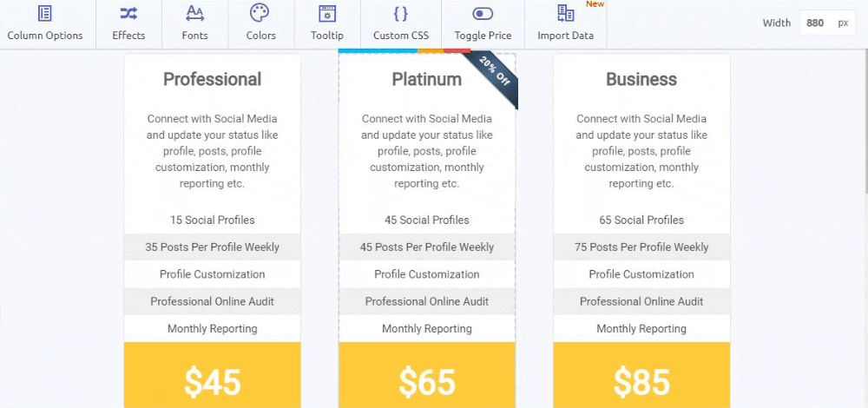Screen dimensions: 868x408
Task: Select the 15 Social Profiles row
Action: (x=213, y=220)
